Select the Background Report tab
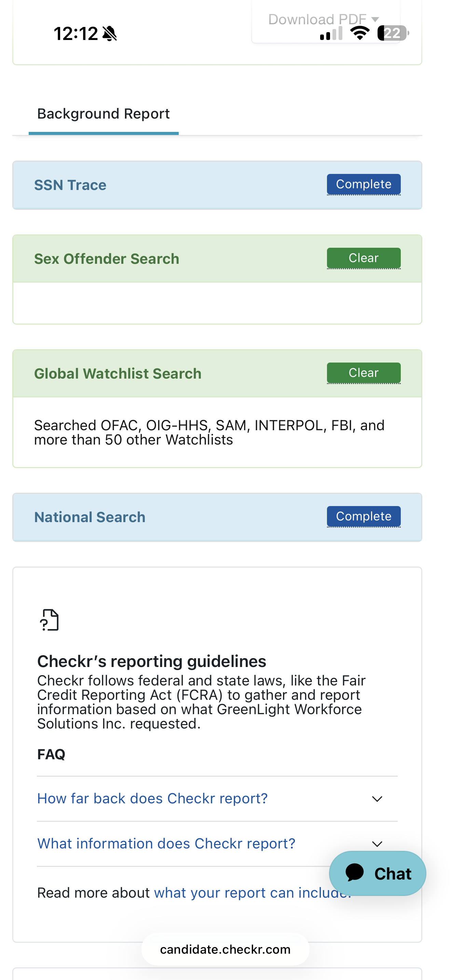Image resolution: width=451 pixels, height=980 pixels. (x=104, y=114)
